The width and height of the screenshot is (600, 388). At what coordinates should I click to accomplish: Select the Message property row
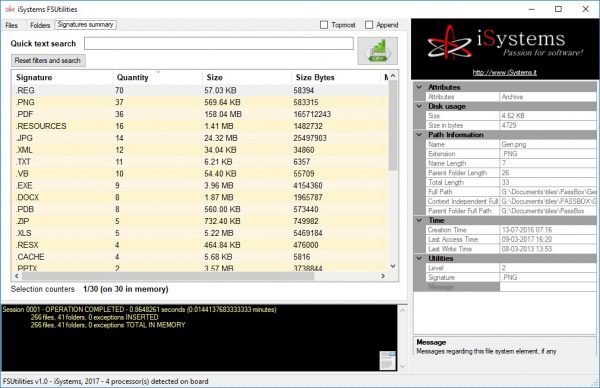[x=510, y=287]
